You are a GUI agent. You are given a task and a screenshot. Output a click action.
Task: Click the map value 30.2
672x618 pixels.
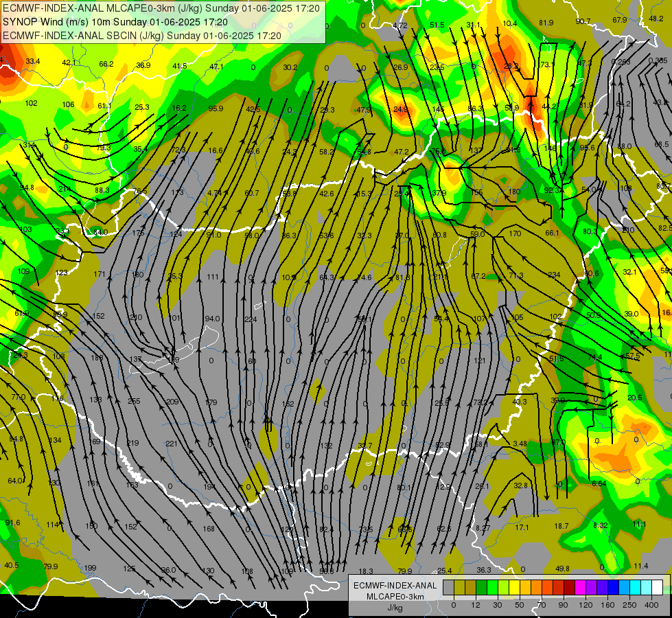290,67
